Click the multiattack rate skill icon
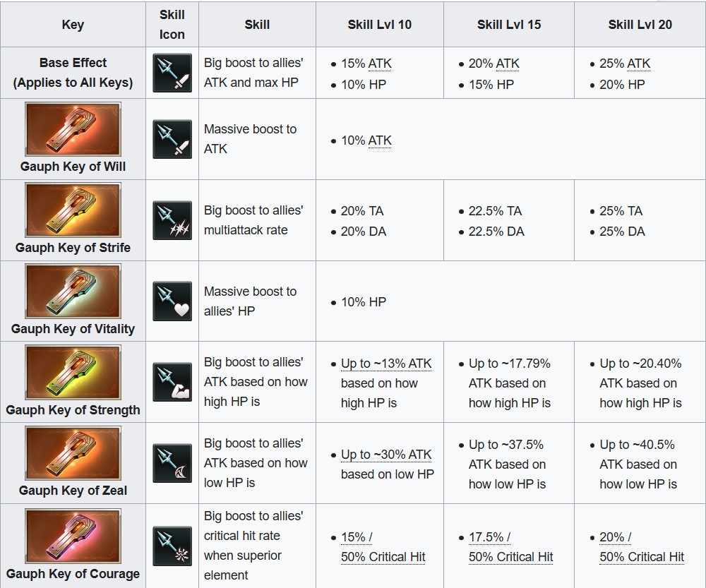Screen dimensions: 706x588 172,220
